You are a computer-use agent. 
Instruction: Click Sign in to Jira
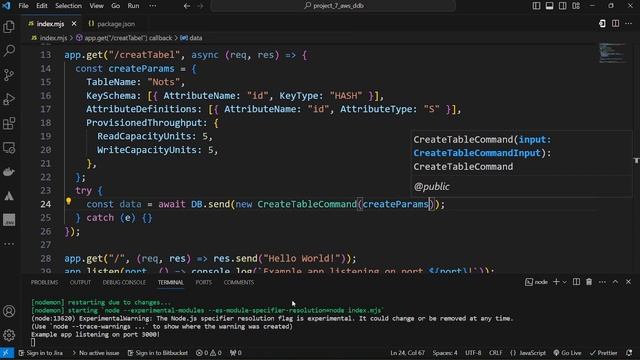(x=40, y=353)
